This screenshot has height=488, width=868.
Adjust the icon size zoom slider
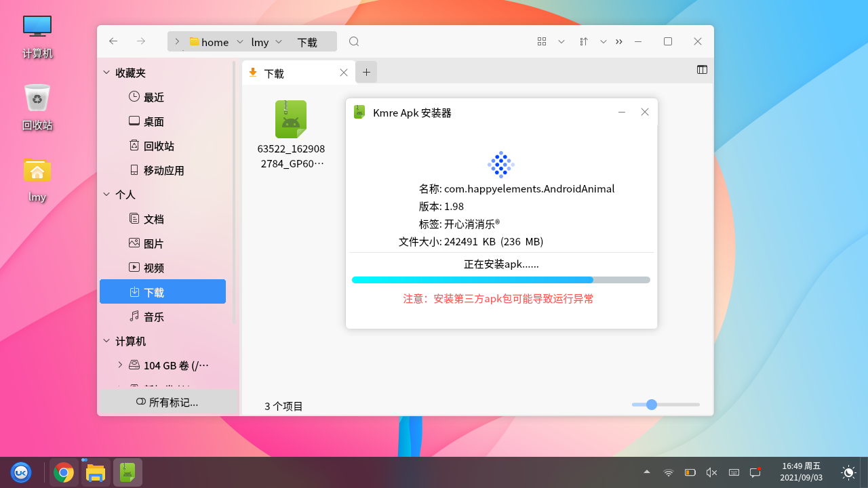tap(651, 405)
